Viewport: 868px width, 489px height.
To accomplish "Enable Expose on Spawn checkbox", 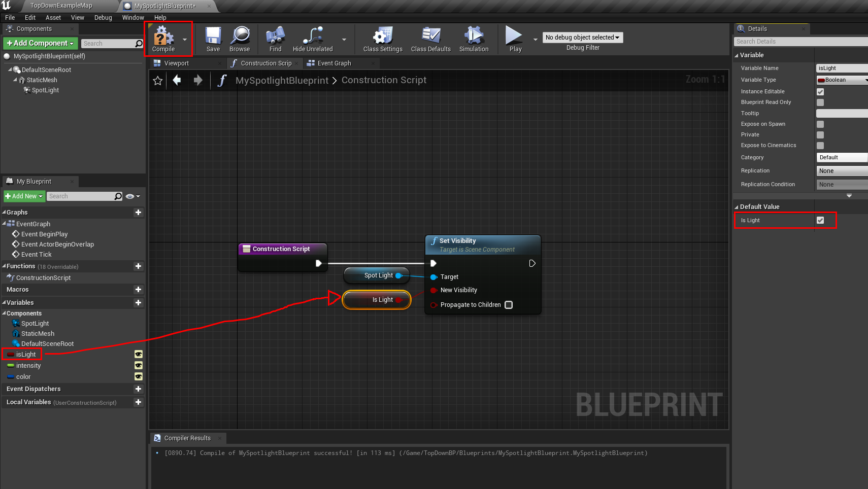I will pos(820,124).
